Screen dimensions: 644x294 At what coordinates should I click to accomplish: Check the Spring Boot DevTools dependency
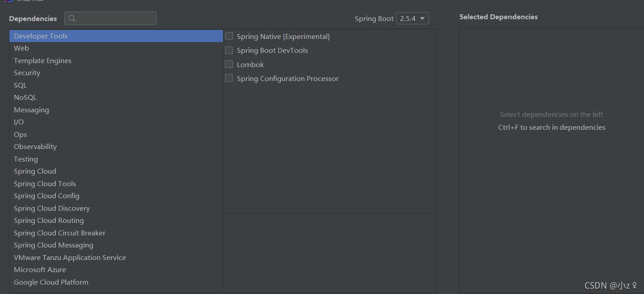[x=229, y=50]
